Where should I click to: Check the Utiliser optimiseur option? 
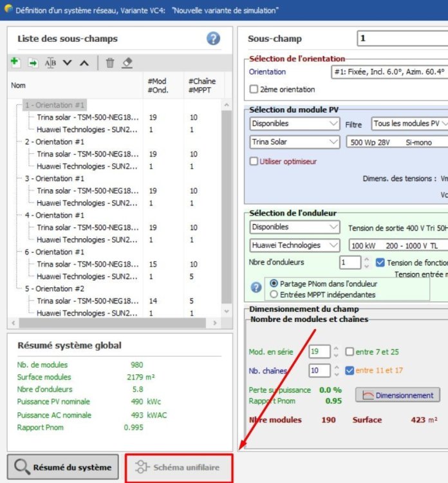254,161
